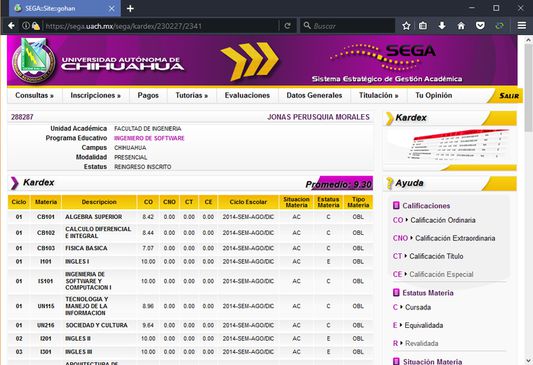Open a new tab with the plus button
Viewport: 533px width, 365px height.
(x=130, y=8)
